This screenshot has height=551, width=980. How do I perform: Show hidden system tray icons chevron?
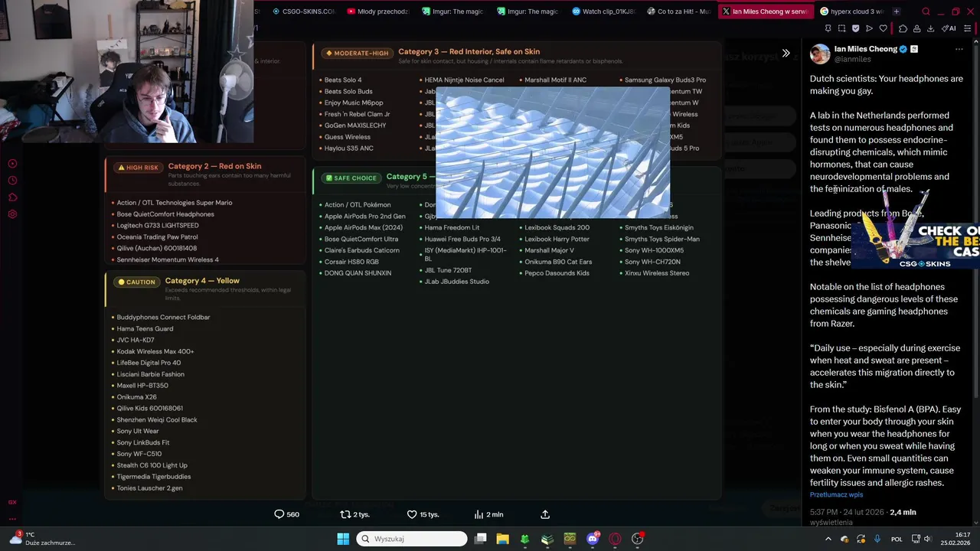point(828,539)
